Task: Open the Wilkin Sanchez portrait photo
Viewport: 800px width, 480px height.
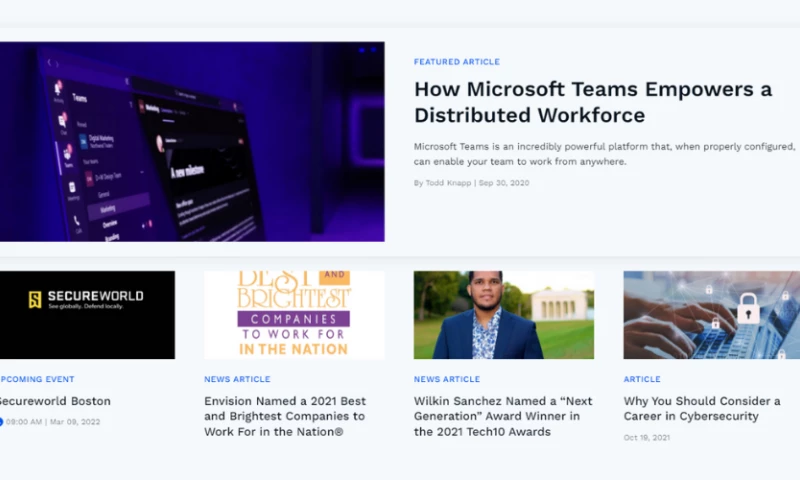Action: (x=504, y=315)
